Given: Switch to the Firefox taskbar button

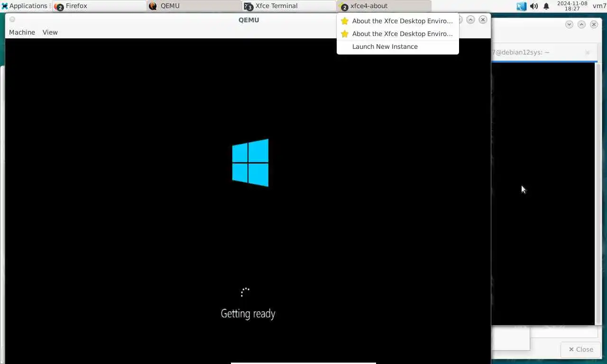Looking at the screenshot, I should coord(100,6).
